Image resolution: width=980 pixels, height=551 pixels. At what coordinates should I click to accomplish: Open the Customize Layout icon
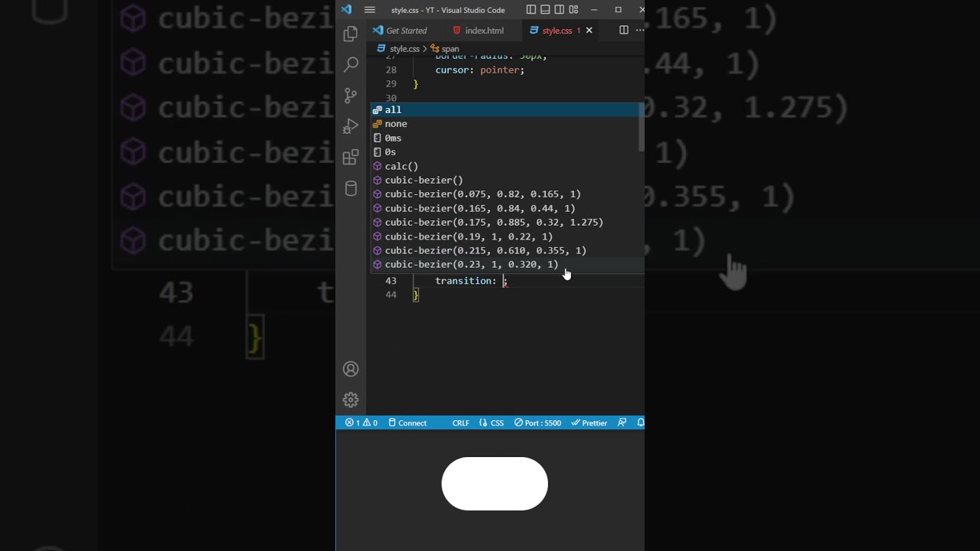573,10
